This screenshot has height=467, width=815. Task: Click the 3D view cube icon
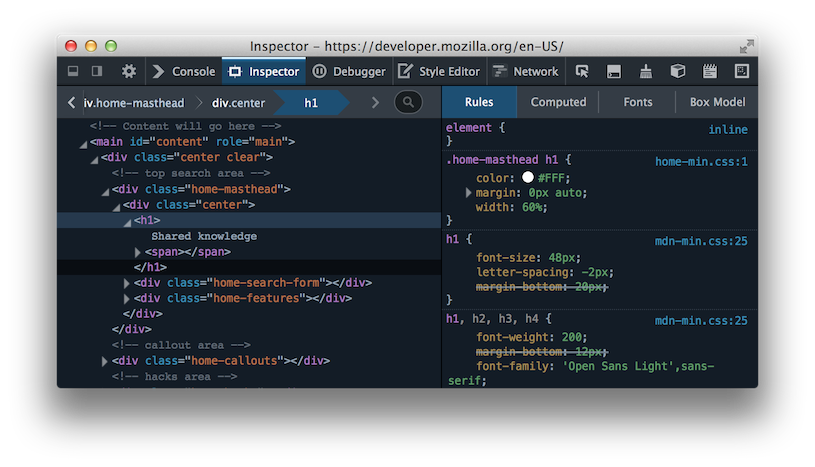pyautogui.click(x=678, y=71)
